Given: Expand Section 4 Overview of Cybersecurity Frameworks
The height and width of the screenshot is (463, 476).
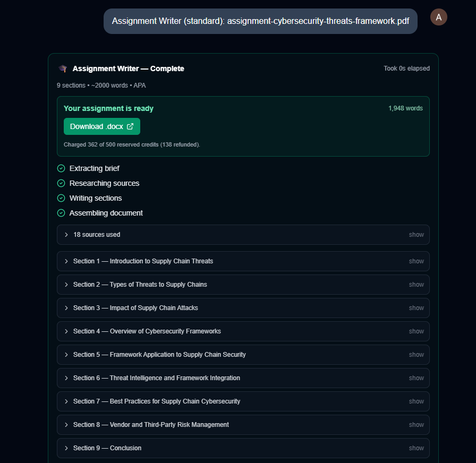Looking at the screenshot, I should tap(243, 331).
